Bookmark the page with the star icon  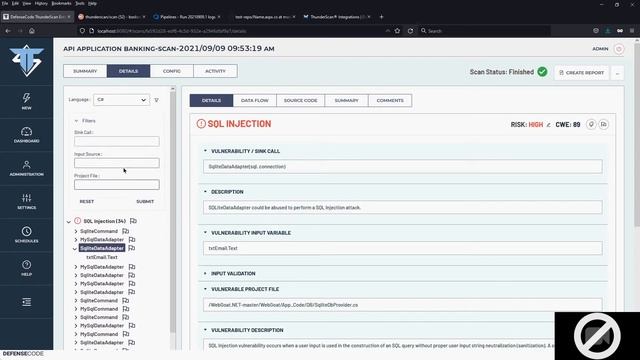click(x=397, y=31)
